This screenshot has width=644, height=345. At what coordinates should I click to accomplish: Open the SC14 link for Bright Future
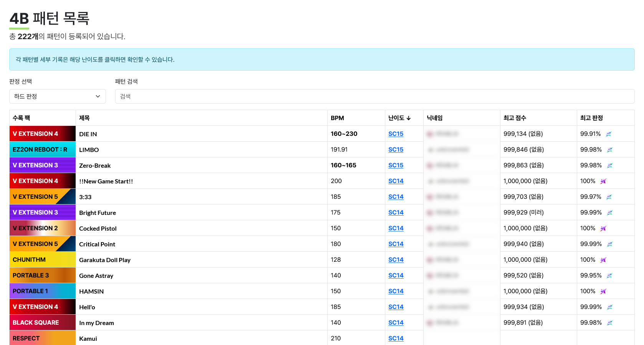pyautogui.click(x=396, y=212)
